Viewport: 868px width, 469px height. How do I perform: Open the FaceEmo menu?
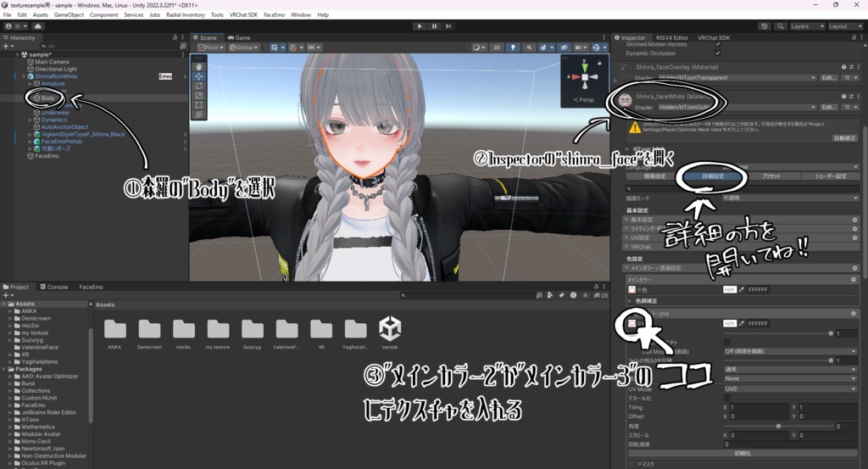(x=274, y=15)
